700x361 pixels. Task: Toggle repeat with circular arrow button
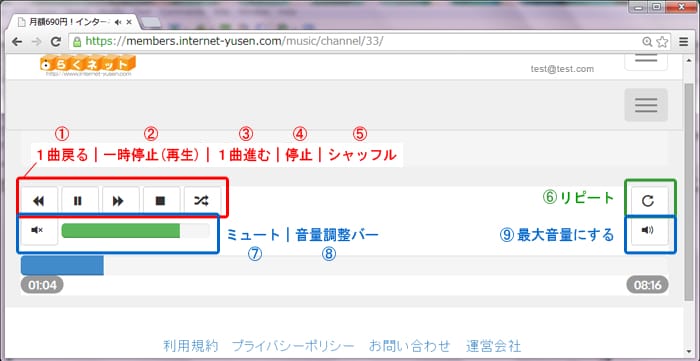[x=647, y=201]
